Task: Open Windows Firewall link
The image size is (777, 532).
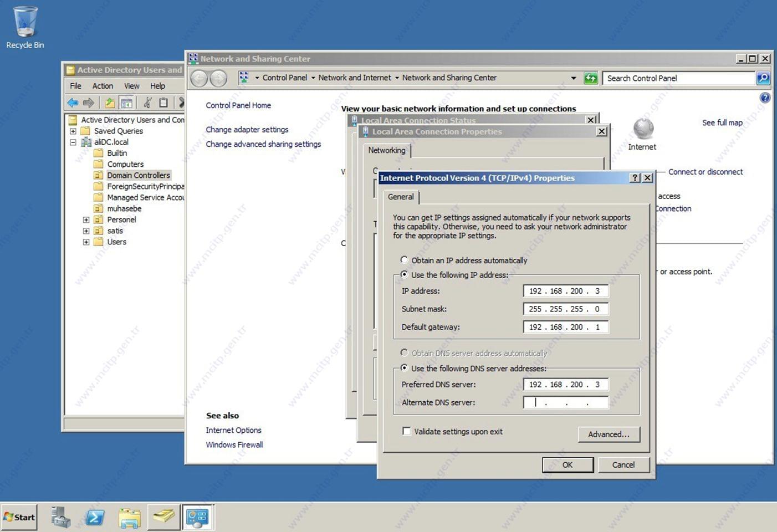Action: (x=234, y=444)
